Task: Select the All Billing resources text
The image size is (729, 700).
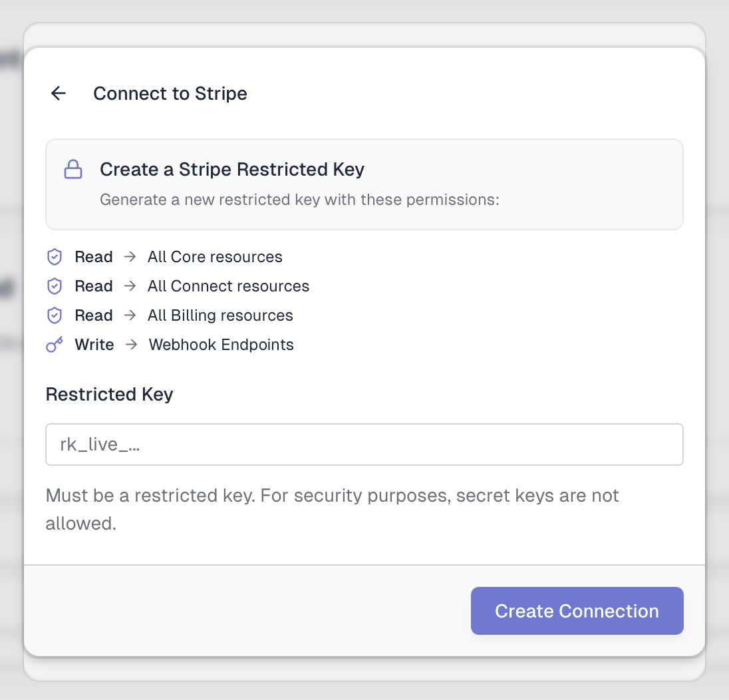Action: (x=220, y=315)
